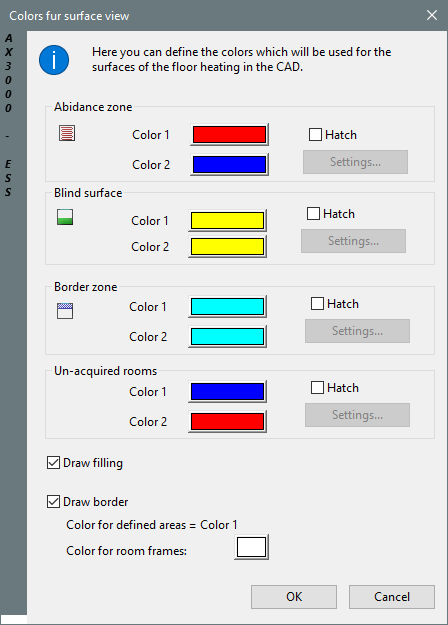Select Border zone Color 2 cyan swatch
This screenshot has height=625, width=448.
(x=227, y=336)
